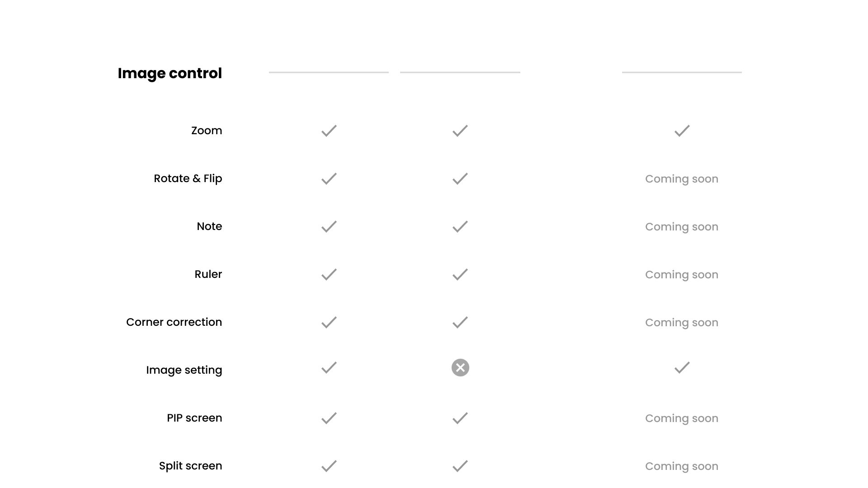Click PIP screen checkmark in first column

click(329, 418)
